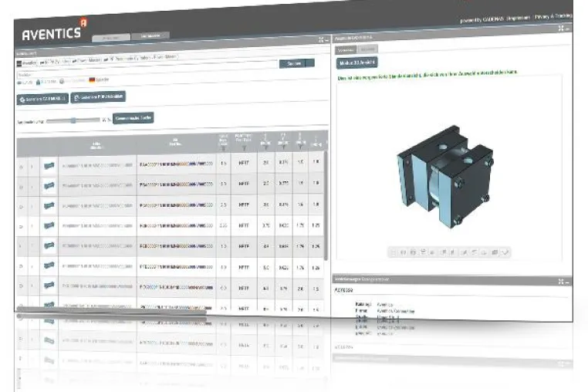Click the Suchen search button

coord(293,63)
